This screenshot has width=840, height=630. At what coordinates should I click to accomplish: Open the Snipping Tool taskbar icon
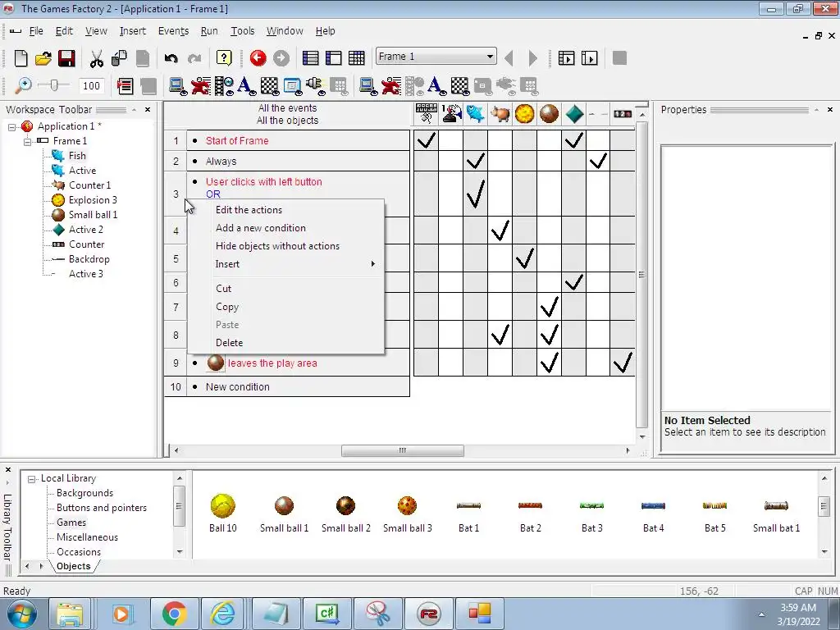pos(378,614)
